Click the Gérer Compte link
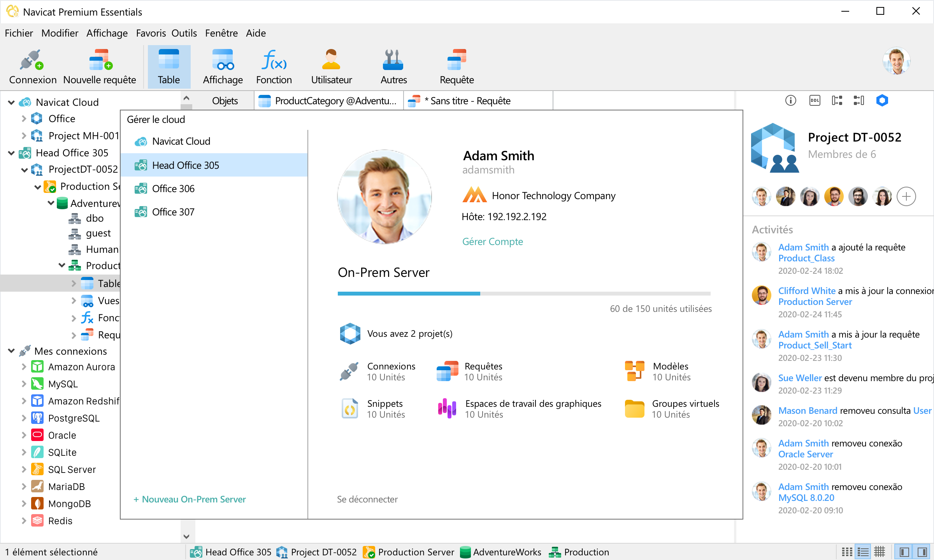The image size is (934, 560). (492, 242)
